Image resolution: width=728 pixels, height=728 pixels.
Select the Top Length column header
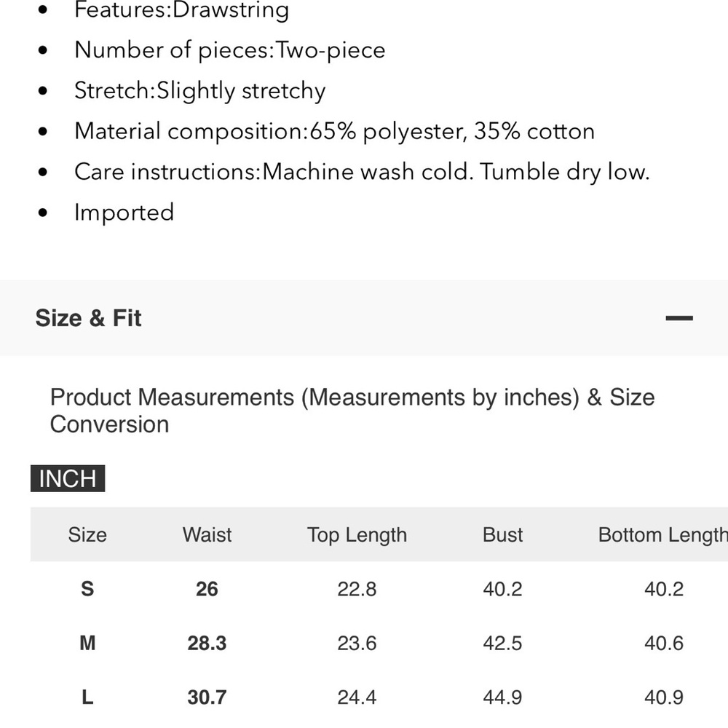357,535
